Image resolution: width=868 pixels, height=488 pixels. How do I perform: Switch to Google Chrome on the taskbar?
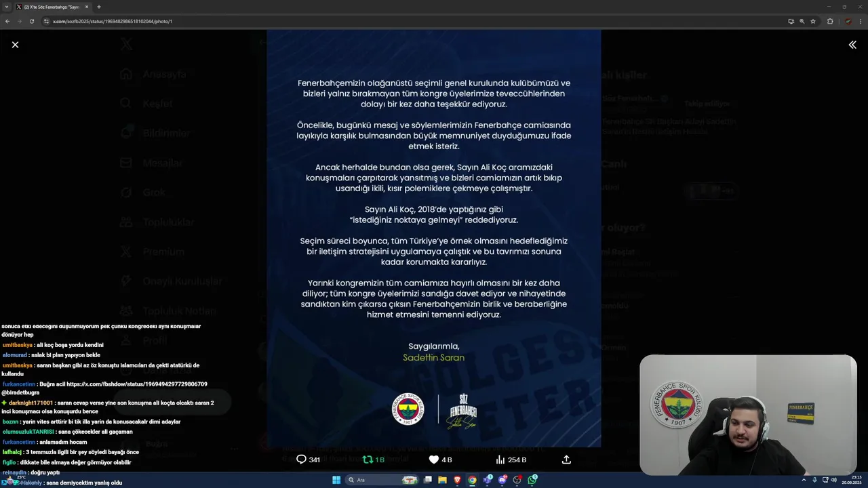coord(472,480)
